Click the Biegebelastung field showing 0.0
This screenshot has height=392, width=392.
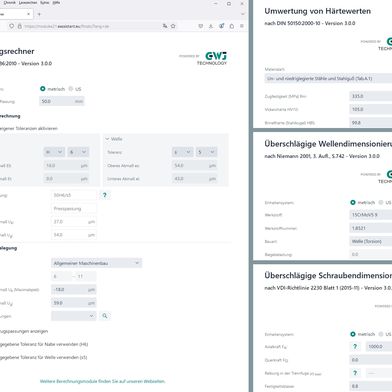(371, 254)
